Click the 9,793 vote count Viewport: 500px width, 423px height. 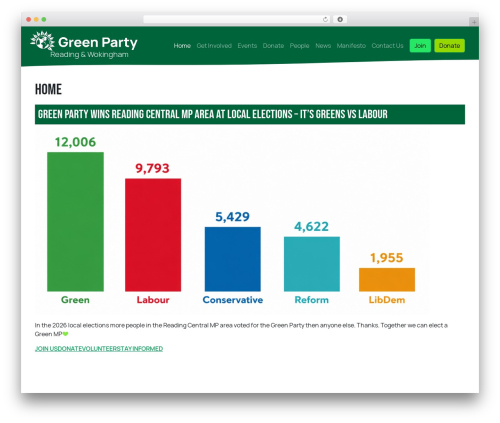152,168
